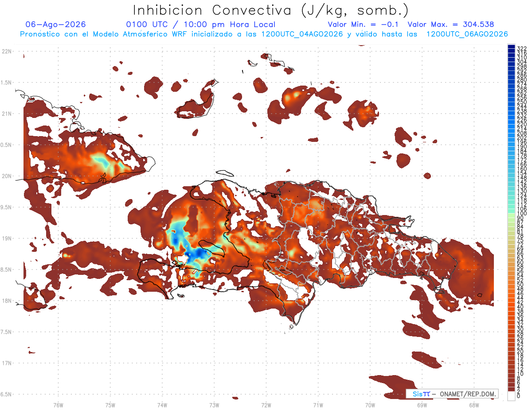Click the '18N' latitude label
The image size is (532, 411).
click(8, 301)
